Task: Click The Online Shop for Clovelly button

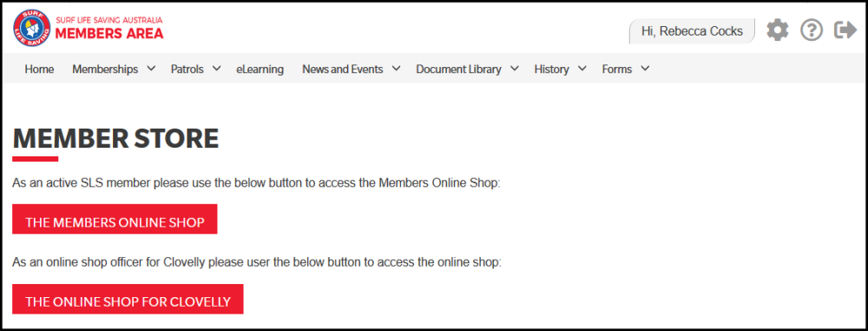Action: click(128, 300)
